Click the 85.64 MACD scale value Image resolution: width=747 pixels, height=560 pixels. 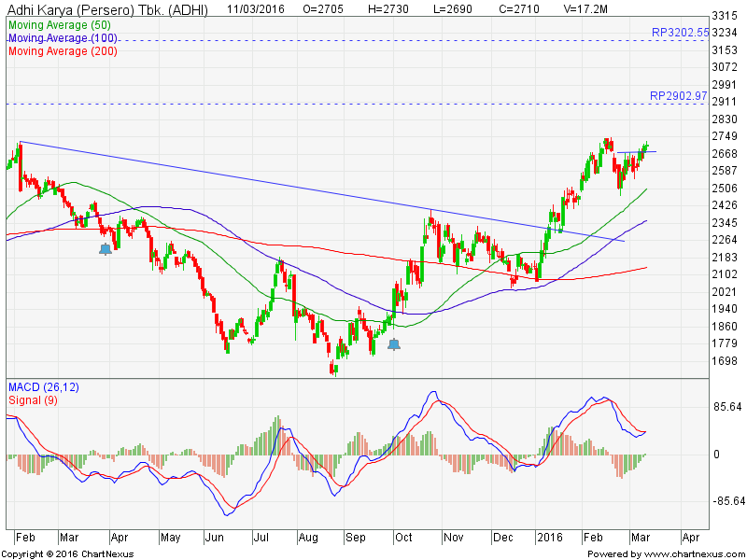[x=728, y=408]
